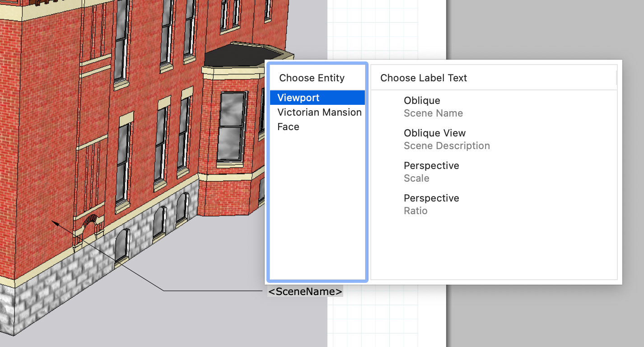The width and height of the screenshot is (644, 347).
Task: Click the label leader line arrowhead
Action: [55, 222]
